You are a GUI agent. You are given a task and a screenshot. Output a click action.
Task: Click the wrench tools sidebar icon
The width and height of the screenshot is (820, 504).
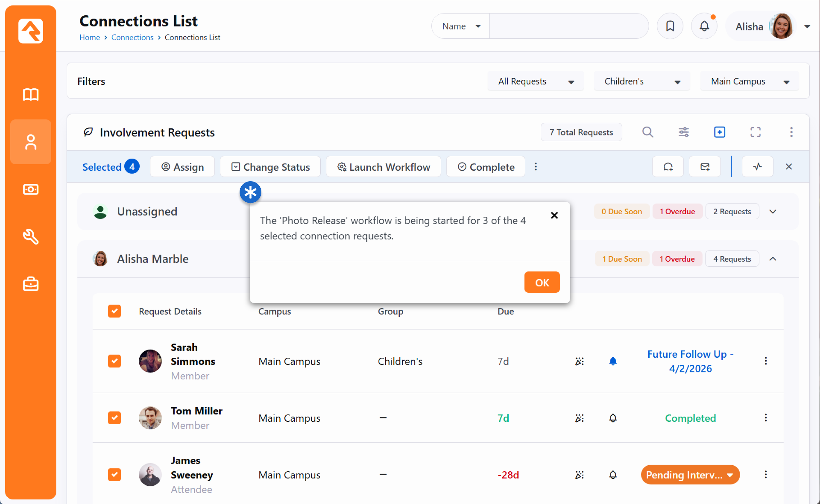click(31, 237)
